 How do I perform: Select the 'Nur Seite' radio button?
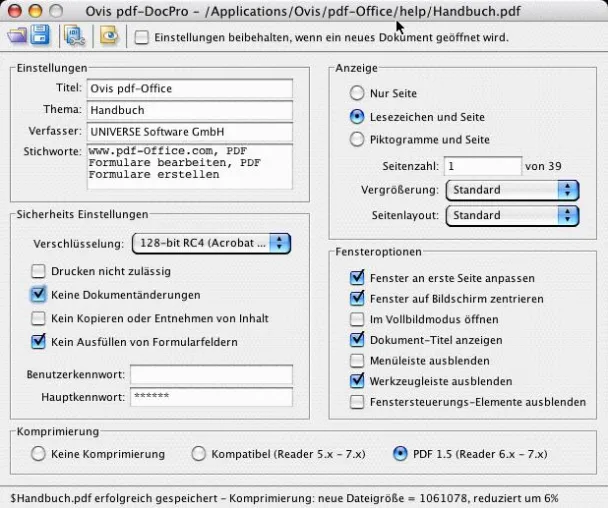(357, 93)
